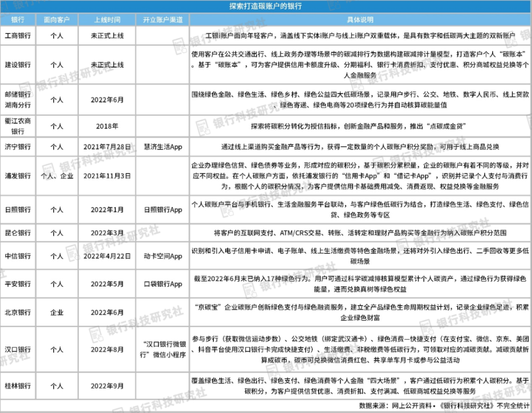Click the 工银i账户 description cell
Viewport: 532px width, 413px height.
tap(360, 35)
